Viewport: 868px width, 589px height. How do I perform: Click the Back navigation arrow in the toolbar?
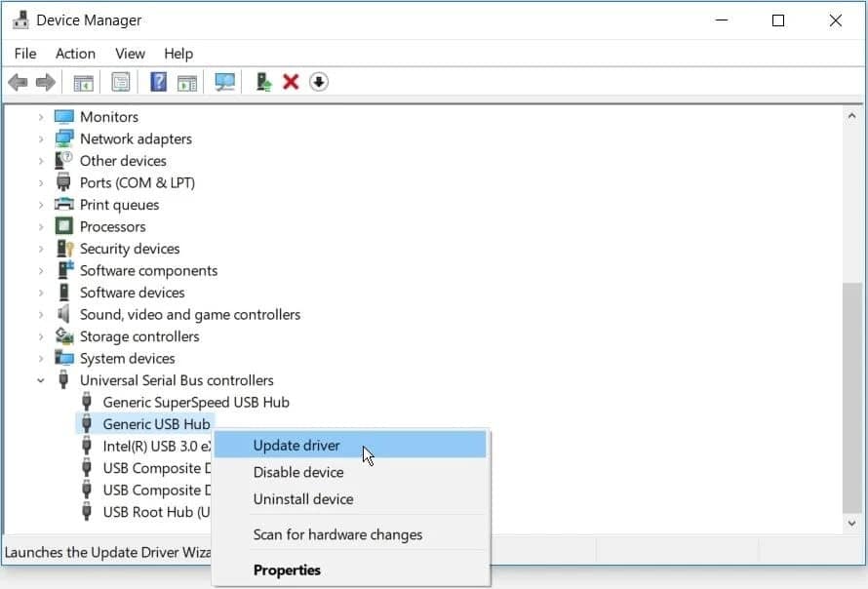point(17,82)
